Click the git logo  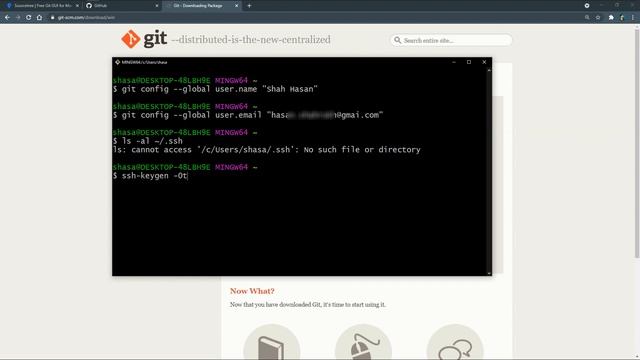click(x=144, y=39)
